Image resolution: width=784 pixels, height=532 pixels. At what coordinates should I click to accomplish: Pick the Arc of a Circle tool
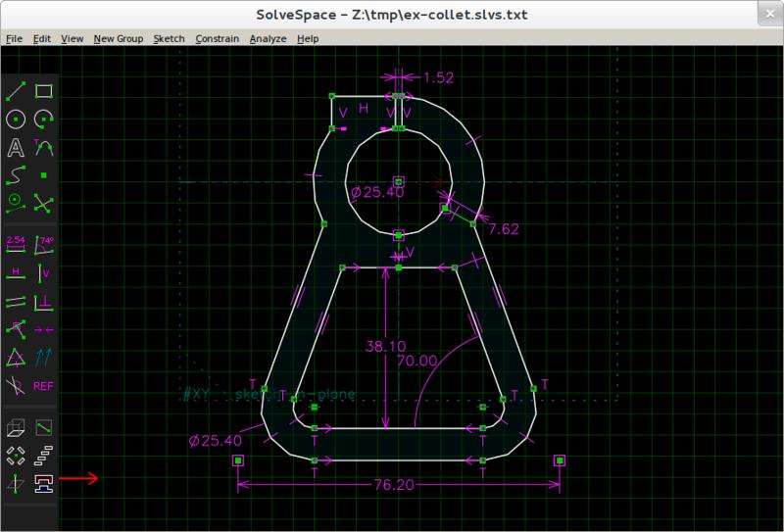[x=43, y=120]
